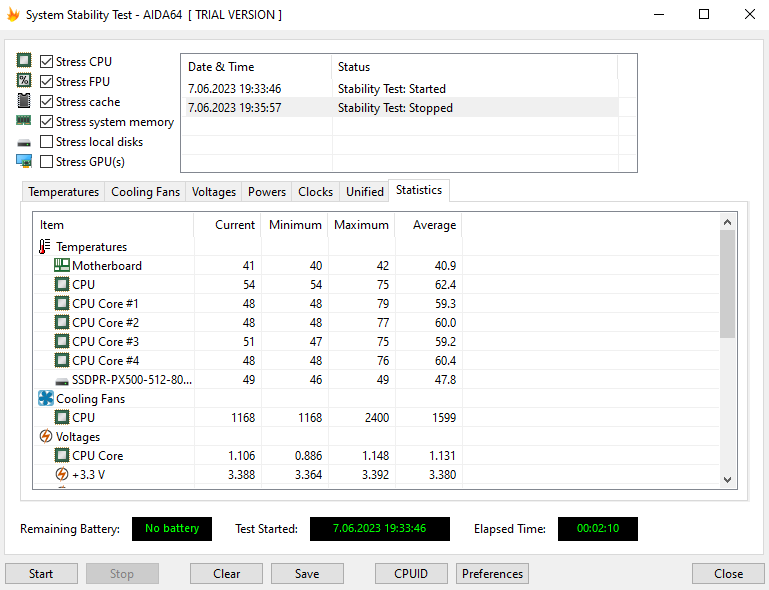
Task: Click the scroll up arrow of statistics list
Action: click(x=727, y=222)
